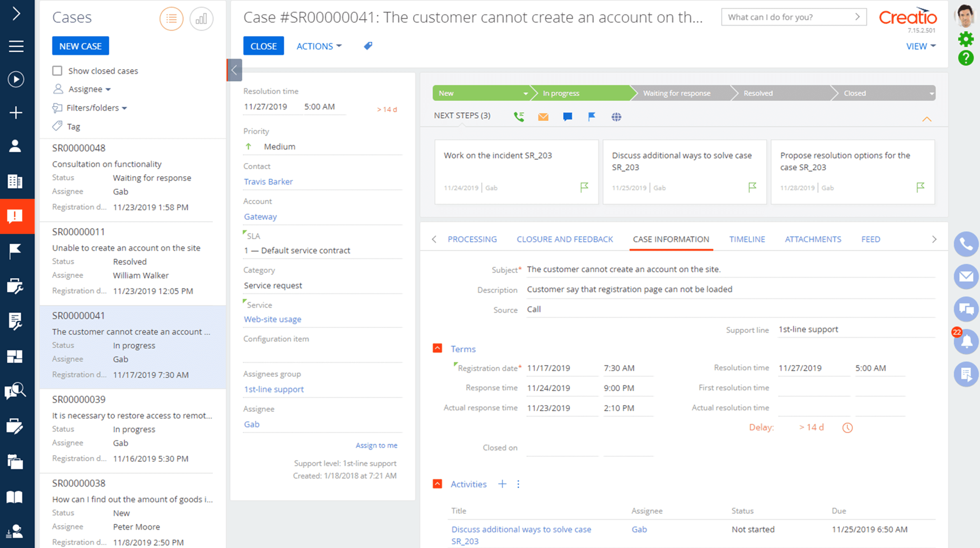The width and height of the screenshot is (980, 548).
Task: Click the What can I do search field
Action: (x=794, y=17)
